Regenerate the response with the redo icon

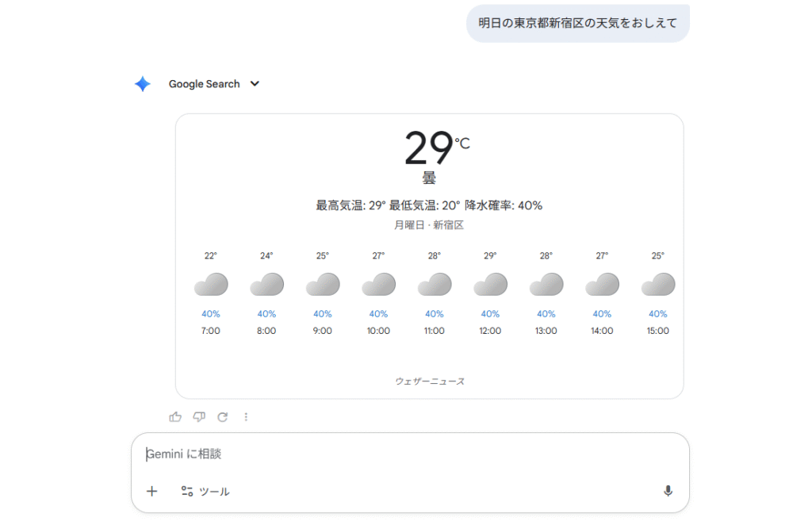[223, 416]
